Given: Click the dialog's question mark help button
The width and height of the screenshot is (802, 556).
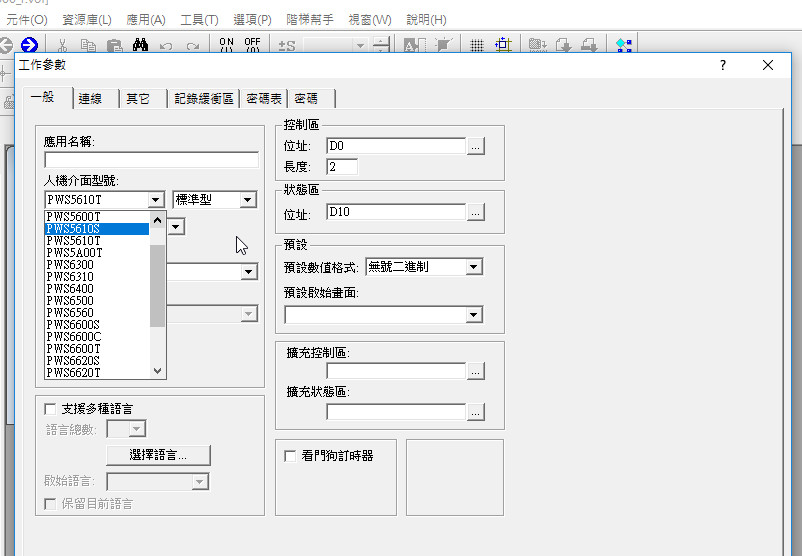Looking at the screenshot, I should (x=723, y=65).
